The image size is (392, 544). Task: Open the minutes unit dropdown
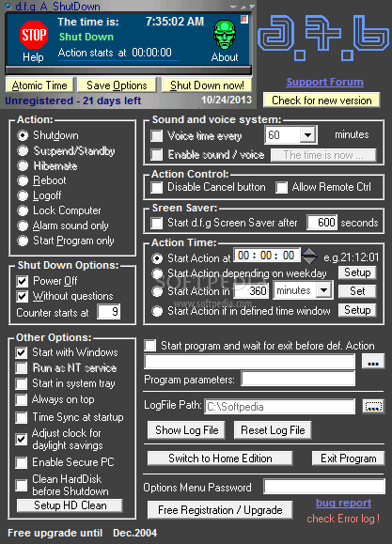click(x=323, y=290)
